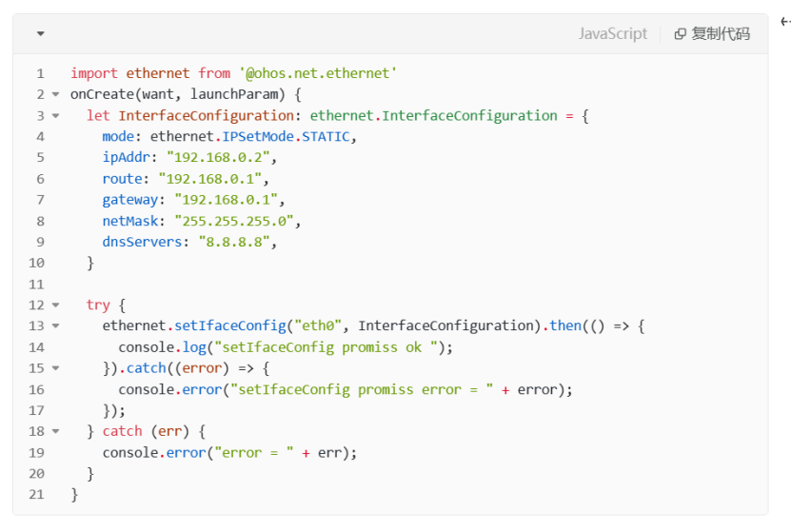791x532 pixels.
Task: Click the empty line 11 number
Action: [36, 285]
